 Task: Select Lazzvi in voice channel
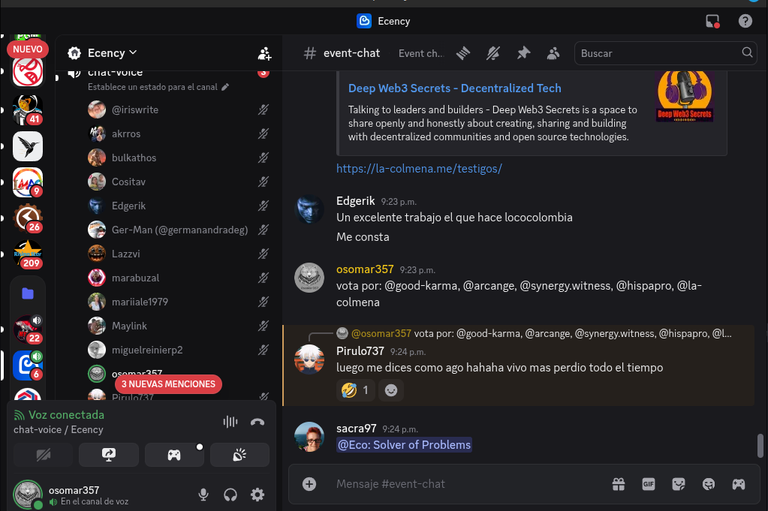pyautogui.click(x=178, y=254)
